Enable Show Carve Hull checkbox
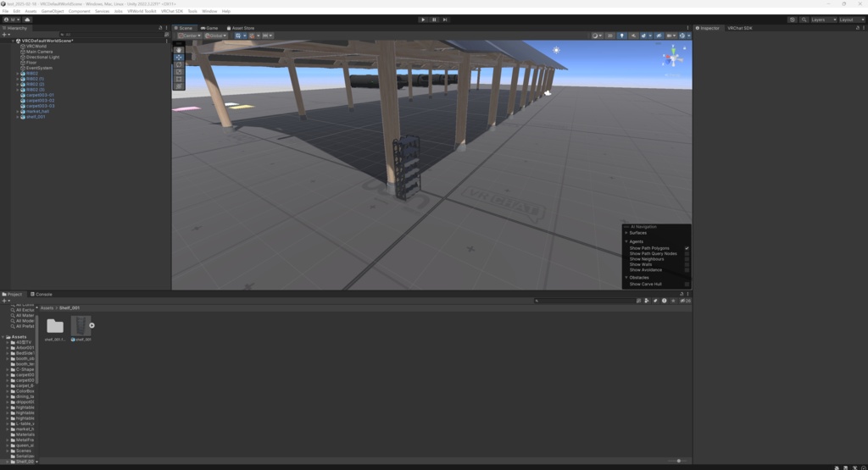868x470 pixels. (687, 285)
